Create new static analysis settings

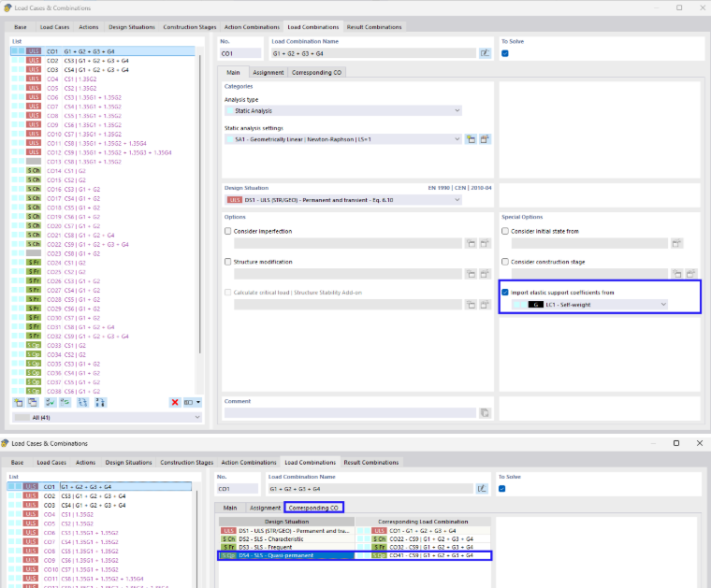pos(472,139)
